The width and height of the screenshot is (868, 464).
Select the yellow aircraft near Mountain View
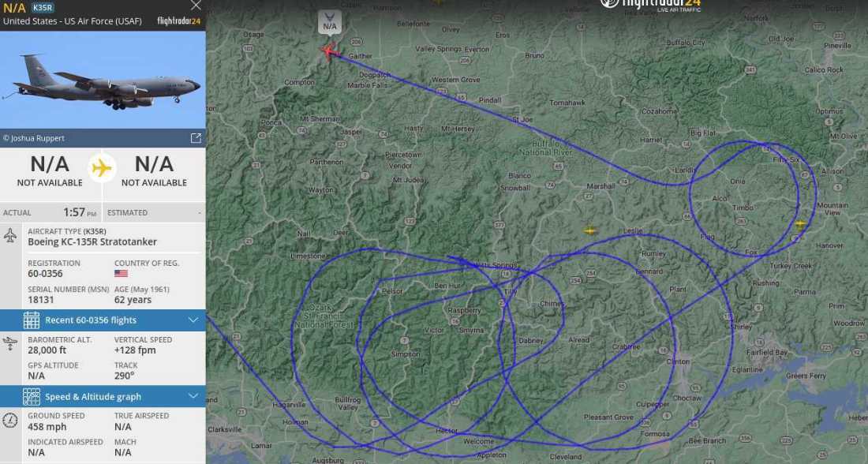800,224
